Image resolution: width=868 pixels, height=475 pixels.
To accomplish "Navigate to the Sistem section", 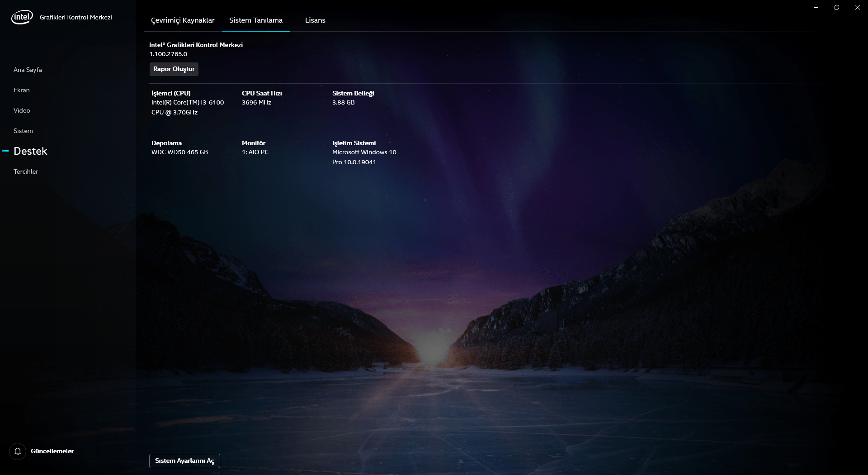I will [x=23, y=131].
